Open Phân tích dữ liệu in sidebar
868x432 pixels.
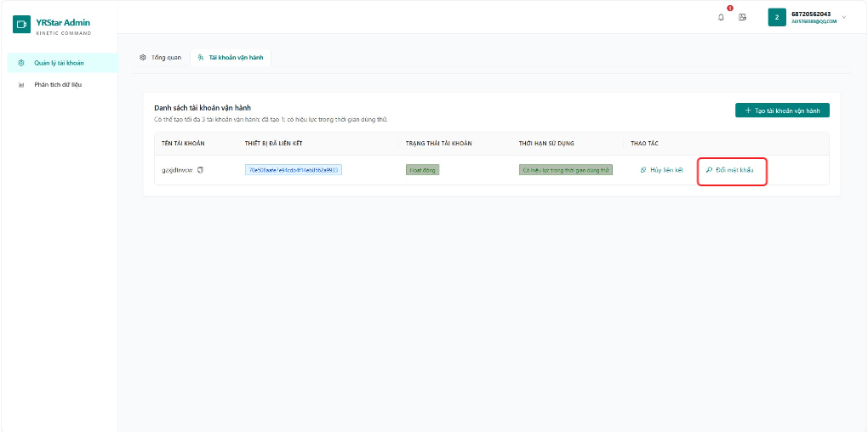[62, 85]
